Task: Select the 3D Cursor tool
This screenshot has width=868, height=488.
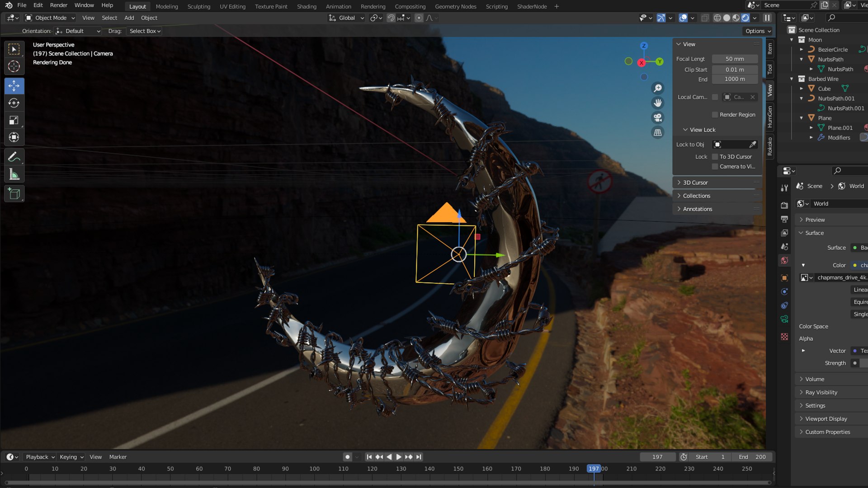Action: click(14, 66)
